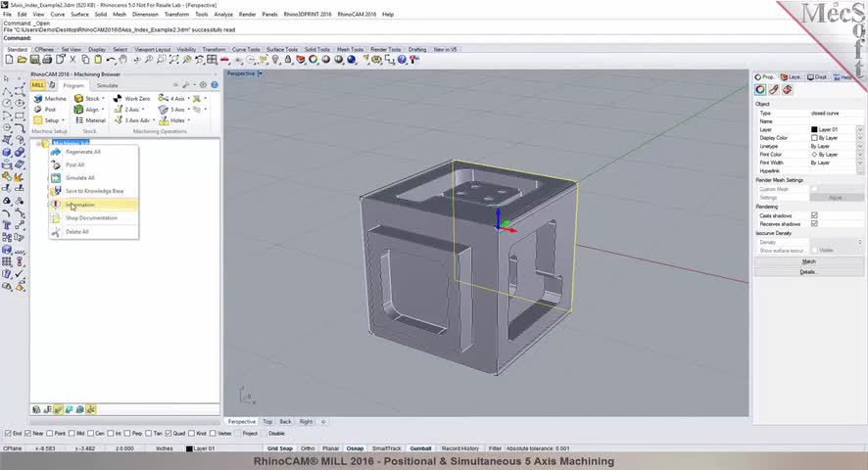Click the blue info icon in Machining Browser

215,85
